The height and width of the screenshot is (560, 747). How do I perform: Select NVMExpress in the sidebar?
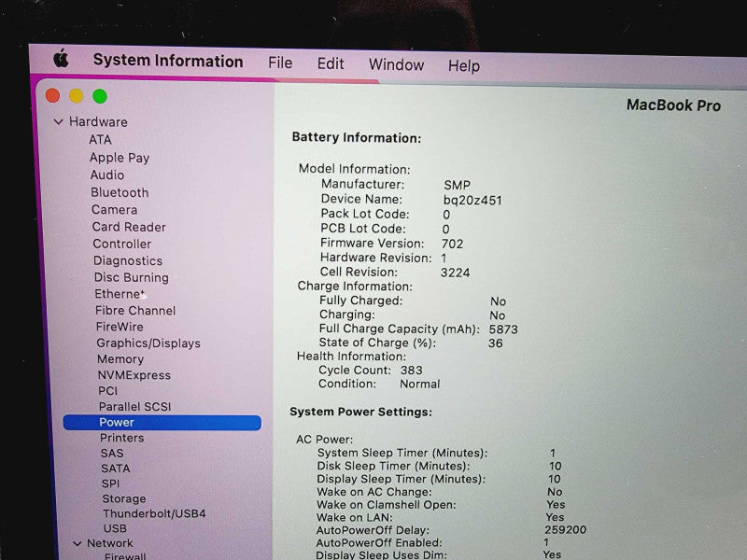click(134, 375)
